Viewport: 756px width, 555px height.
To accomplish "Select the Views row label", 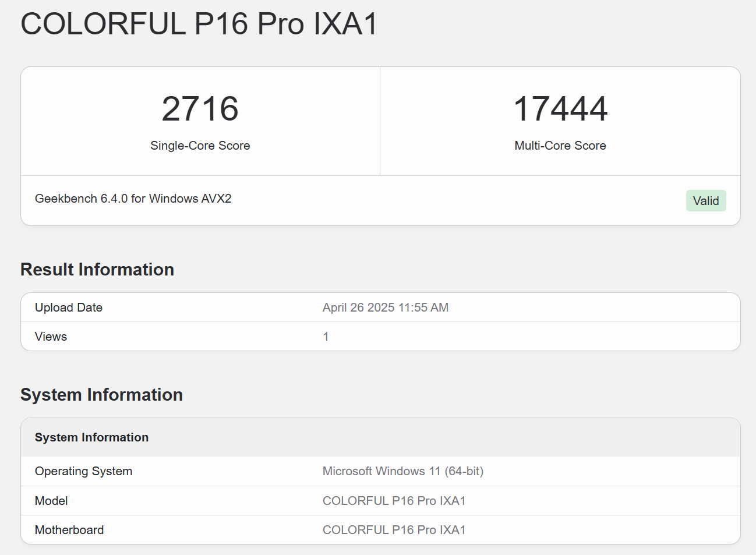I will click(x=51, y=337).
